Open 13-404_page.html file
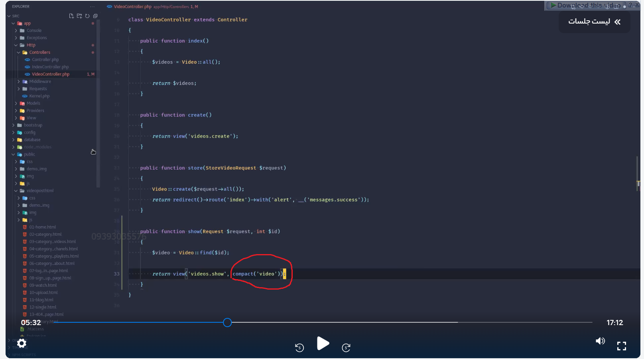 [x=46, y=314]
